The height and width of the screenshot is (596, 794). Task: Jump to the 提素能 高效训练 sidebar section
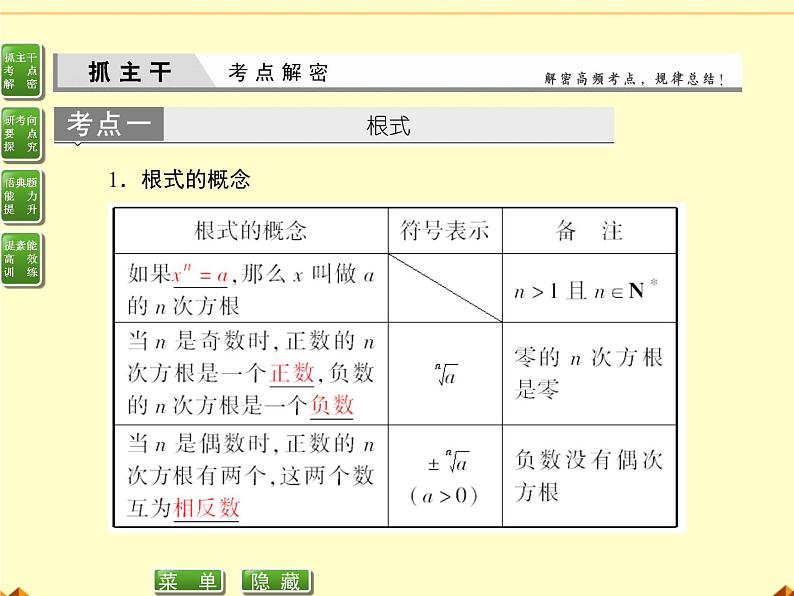(x=20, y=258)
